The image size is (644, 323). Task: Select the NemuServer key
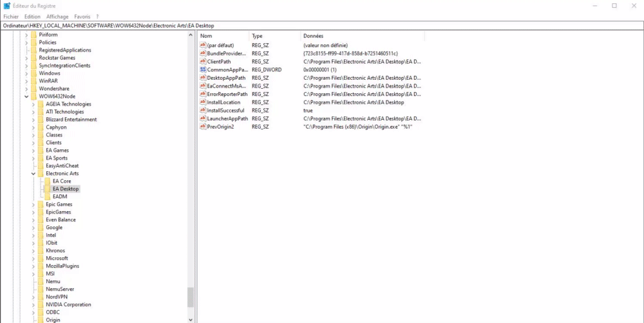click(60, 289)
